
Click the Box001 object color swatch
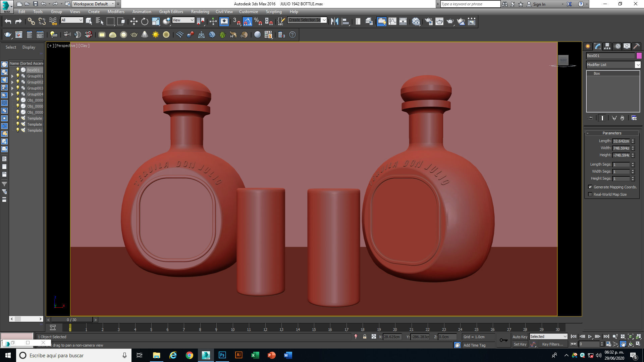(639, 56)
